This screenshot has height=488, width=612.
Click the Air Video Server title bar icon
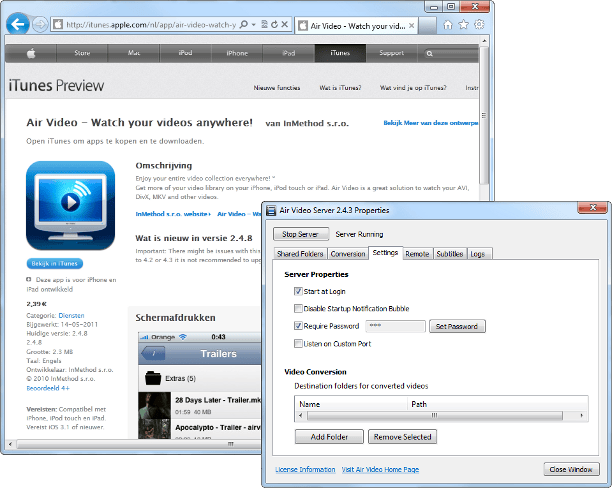271,210
